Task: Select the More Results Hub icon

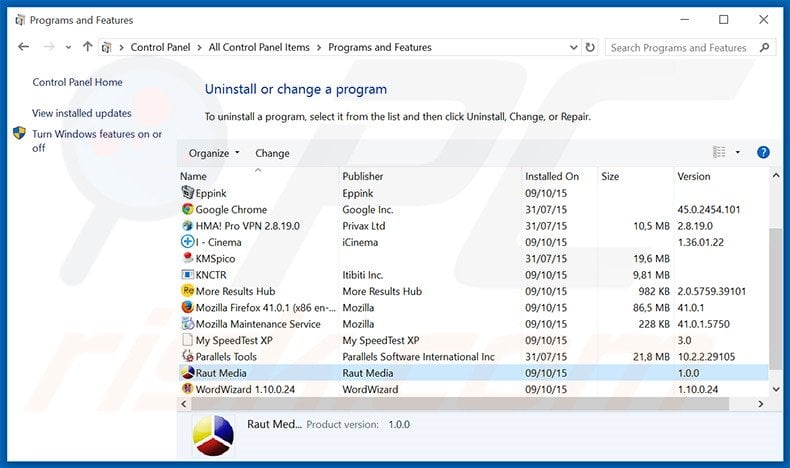Action: [187, 291]
